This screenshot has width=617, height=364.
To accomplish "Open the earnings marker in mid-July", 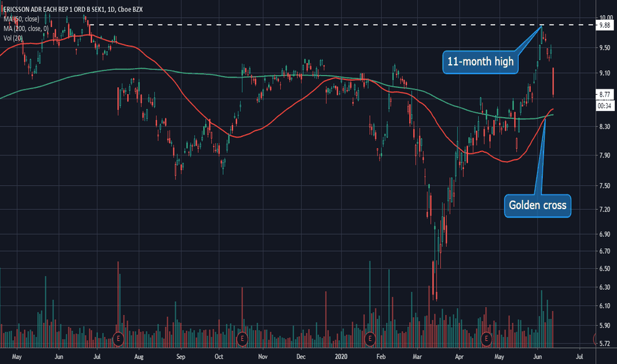I will click(x=118, y=338).
